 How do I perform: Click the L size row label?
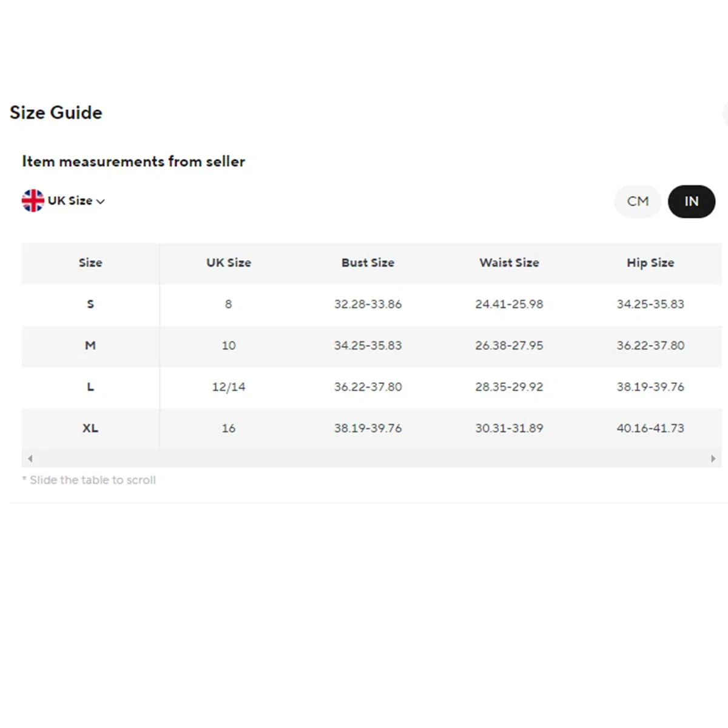click(x=90, y=386)
